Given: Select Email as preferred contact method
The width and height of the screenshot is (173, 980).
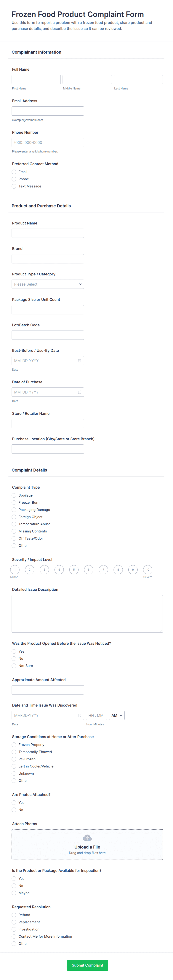Looking at the screenshot, I should [14, 172].
